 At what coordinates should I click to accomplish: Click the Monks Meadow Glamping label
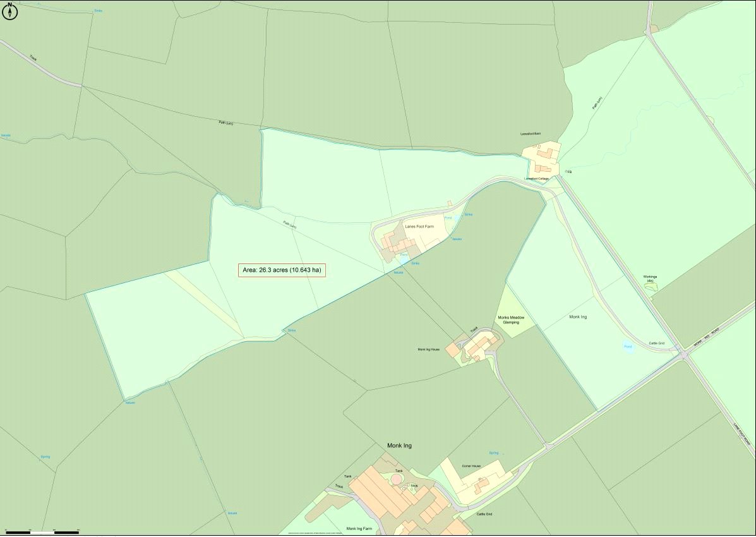[x=511, y=320]
